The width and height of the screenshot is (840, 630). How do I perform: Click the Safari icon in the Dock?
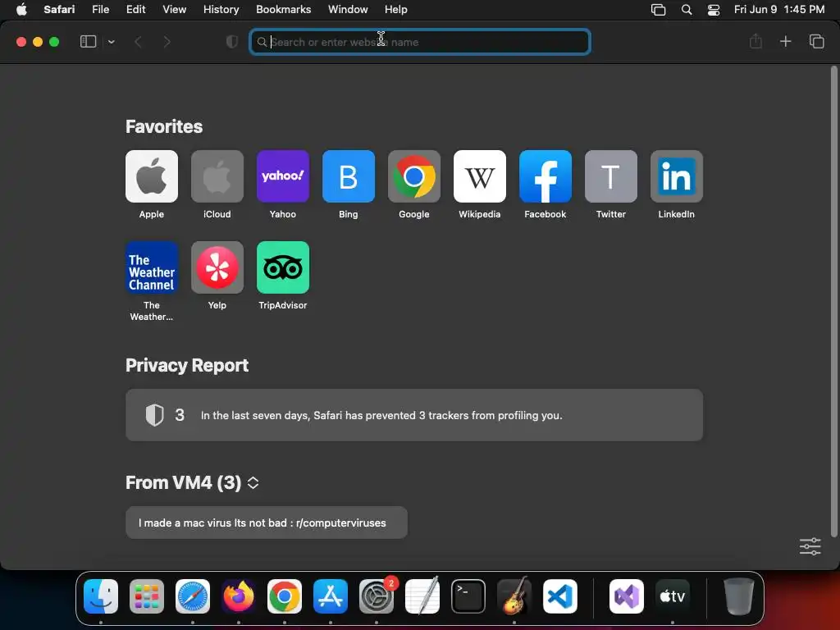193,596
